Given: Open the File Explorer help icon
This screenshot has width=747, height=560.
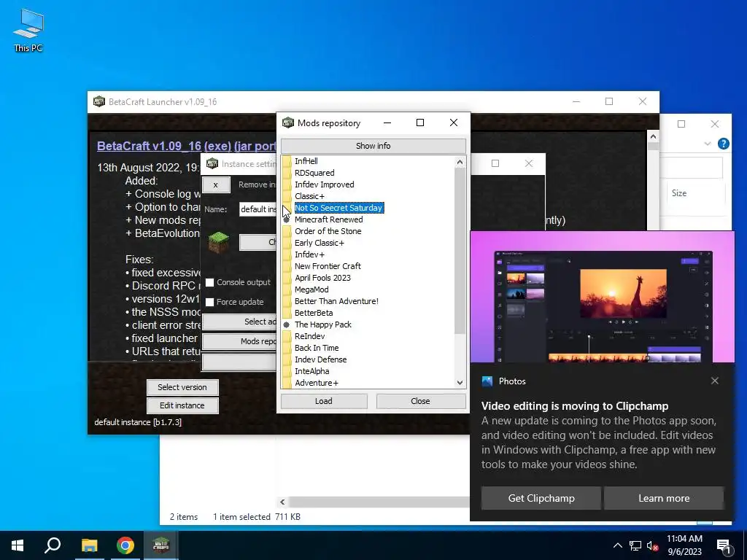Looking at the screenshot, I should click(x=723, y=144).
